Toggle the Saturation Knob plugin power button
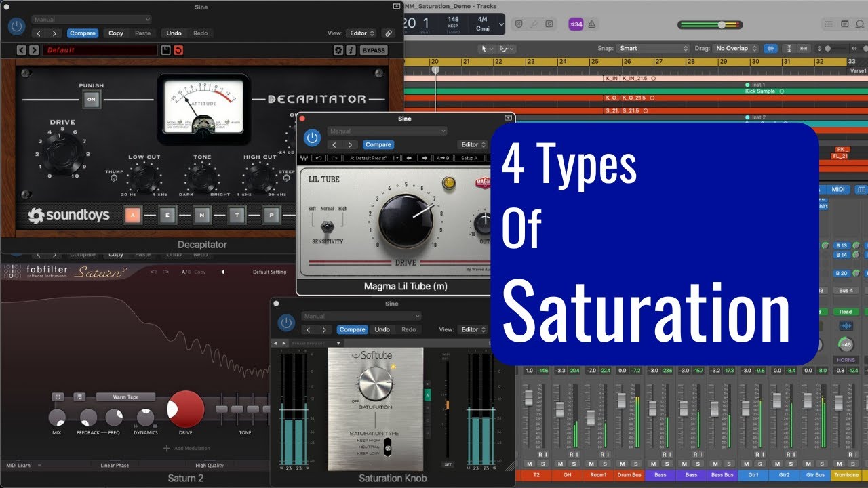Viewport: 868px width, 488px height. (x=286, y=323)
